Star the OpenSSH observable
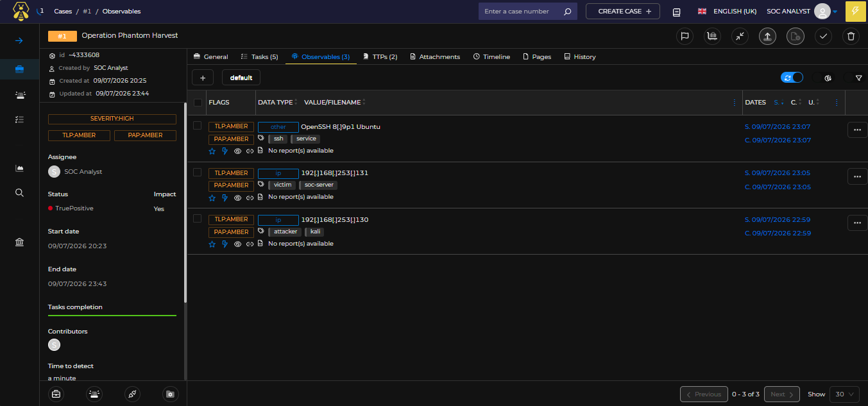 pos(212,151)
